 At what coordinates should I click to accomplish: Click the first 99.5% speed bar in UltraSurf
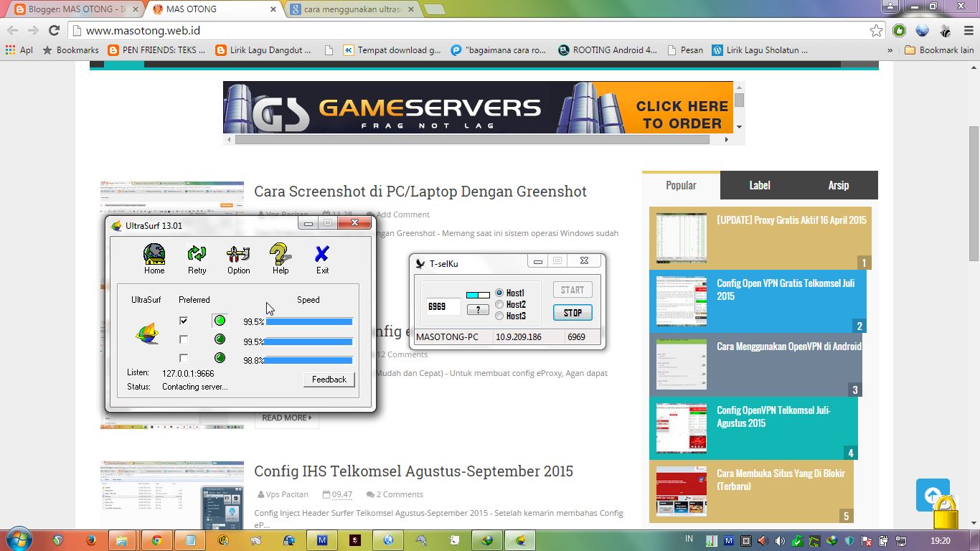(309, 322)
